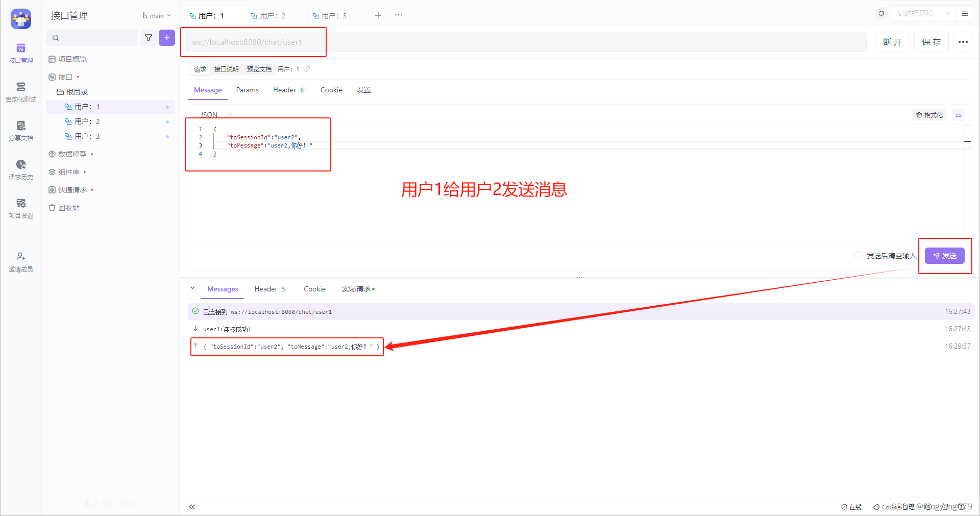Image resolution: width=980 pixels, height=516 pixels.
Task: Click the sidebar search input field
Action: [92, 38]
